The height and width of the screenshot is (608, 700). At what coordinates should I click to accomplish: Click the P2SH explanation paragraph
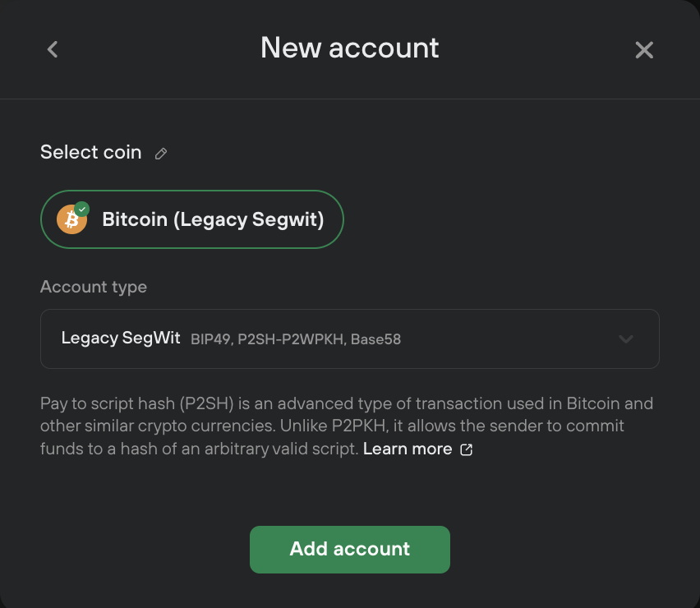347,426
